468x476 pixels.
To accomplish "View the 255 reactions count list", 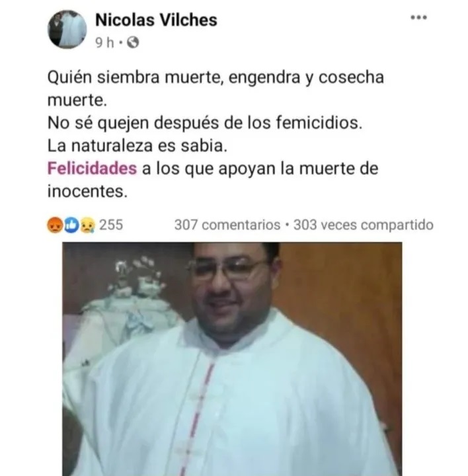I will click(111, 225).
